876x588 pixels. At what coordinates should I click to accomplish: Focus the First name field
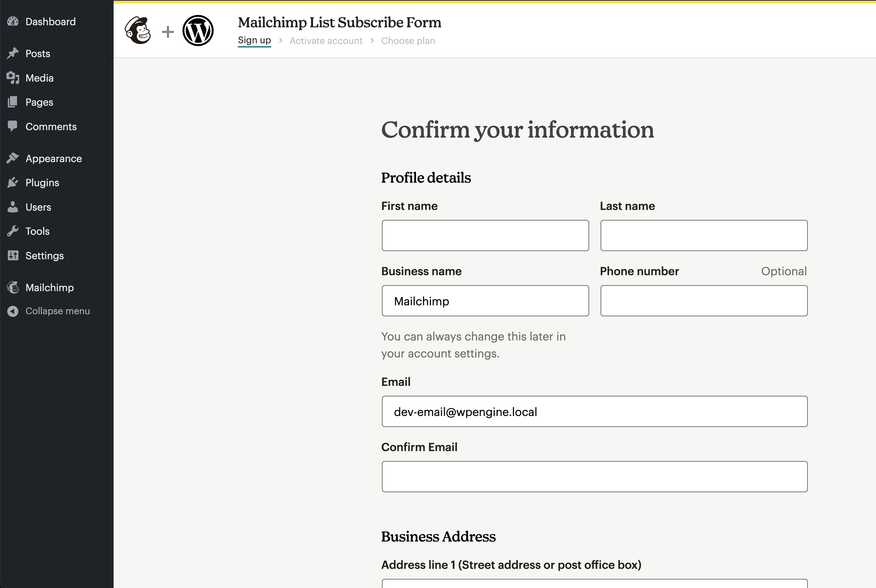point(485,235)
